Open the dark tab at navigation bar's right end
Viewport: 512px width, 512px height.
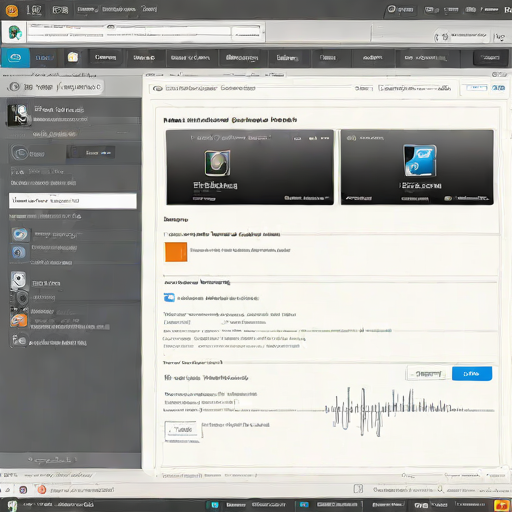[490, 58]
